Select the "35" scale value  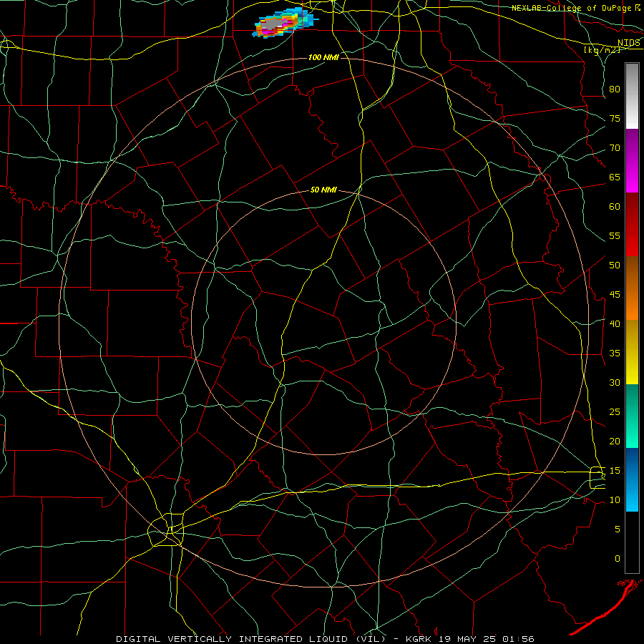[x=615, y=353]
